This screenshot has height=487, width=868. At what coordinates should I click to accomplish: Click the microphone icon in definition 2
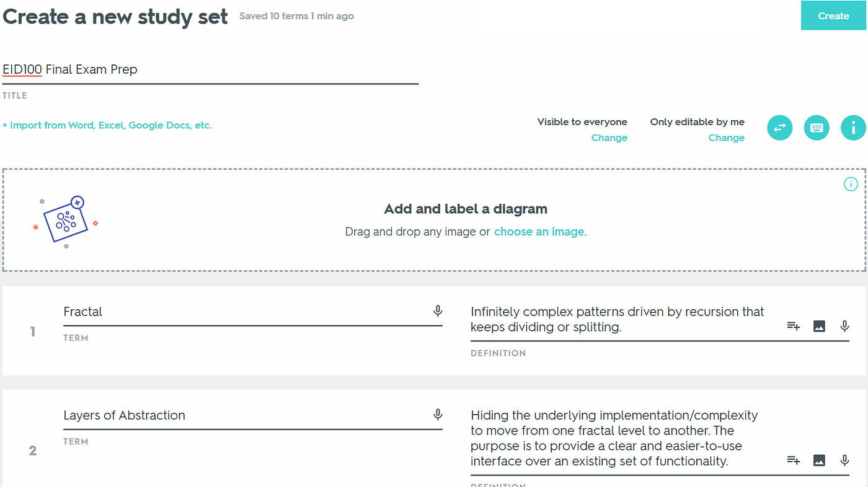pyautogui.click(x=844, y=460)
